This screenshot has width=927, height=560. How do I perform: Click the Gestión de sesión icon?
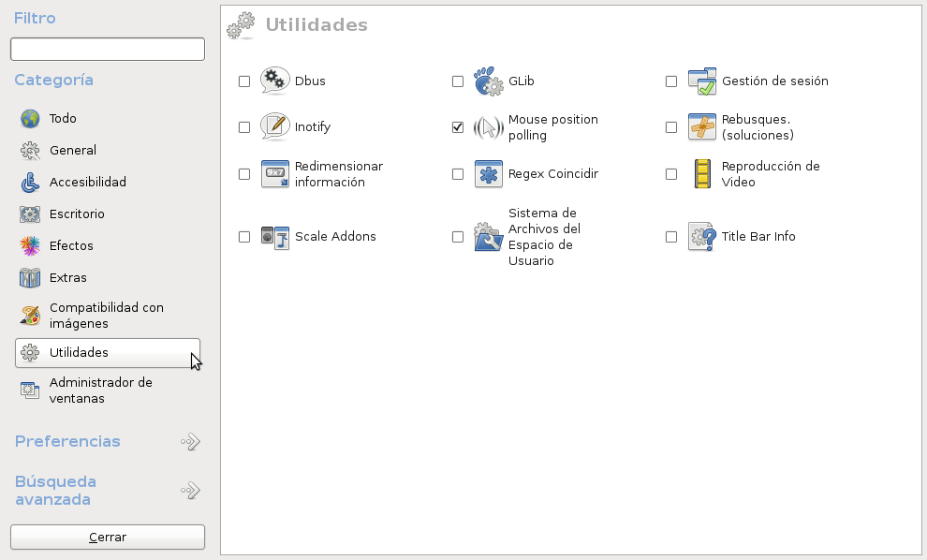tap(701, 81)
